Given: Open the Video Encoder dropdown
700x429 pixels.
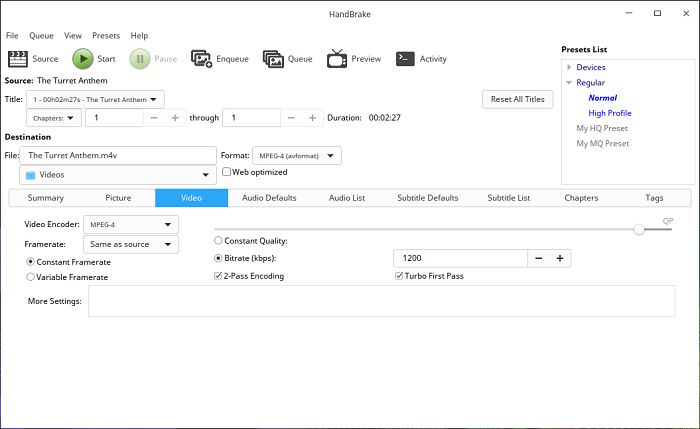Looking at the screenshot, I should 131,225.
